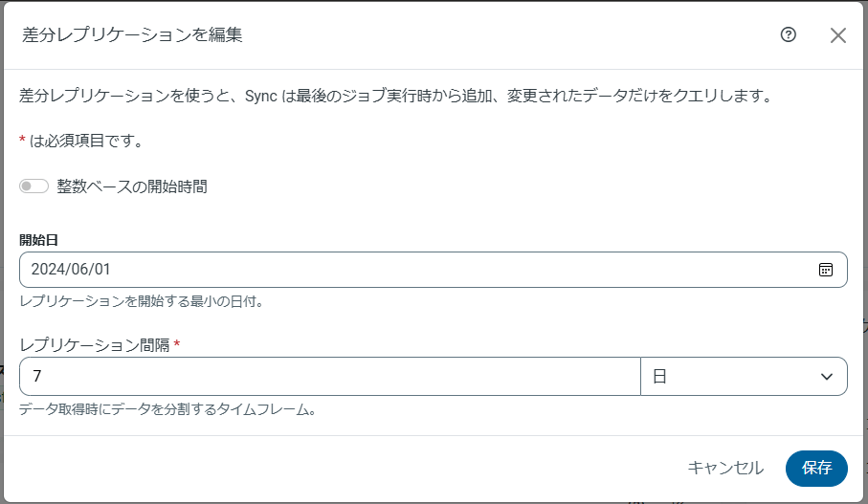The height and width of the screenshot is (504, 868).
Task: Click the helper text under 開始日 field
Action: pos(141,301)
